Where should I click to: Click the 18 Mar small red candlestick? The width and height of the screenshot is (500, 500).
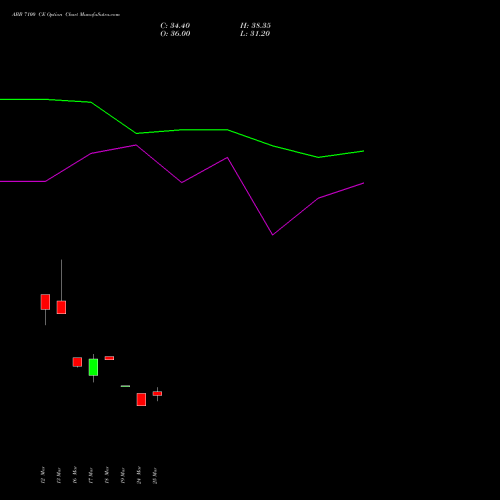pyautogui.click(x=109, y=358)
